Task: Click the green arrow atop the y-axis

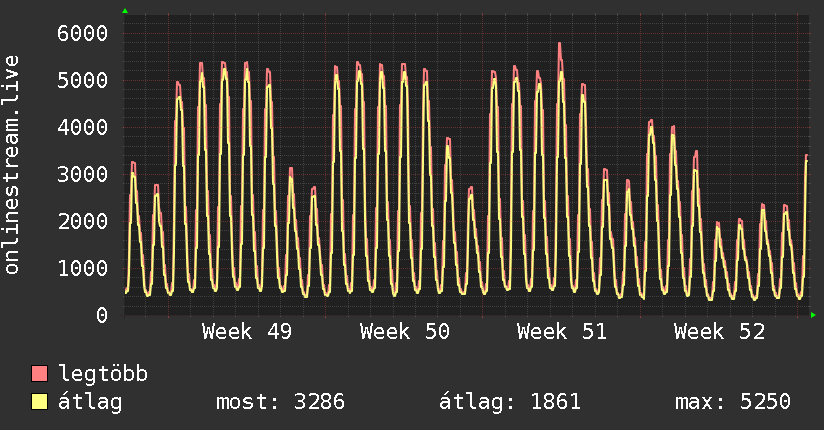Action: tap(125, 11)
